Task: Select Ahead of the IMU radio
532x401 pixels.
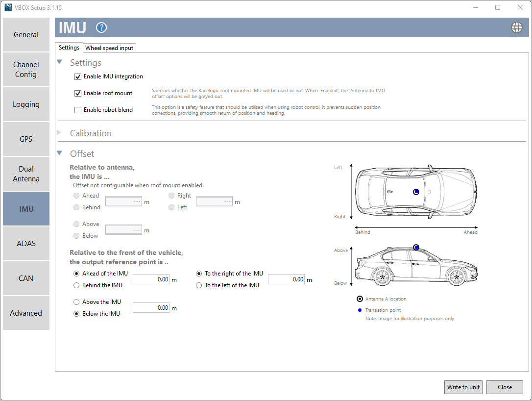Action: (76, 274)
